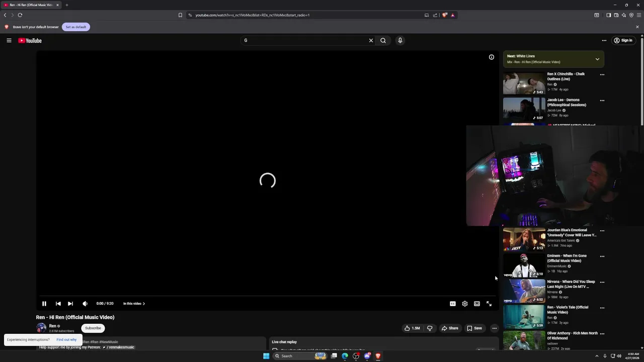Viewport: 644px width, 362px height.
Task: Expand the In this video chapters
Action: coord(134,304)
